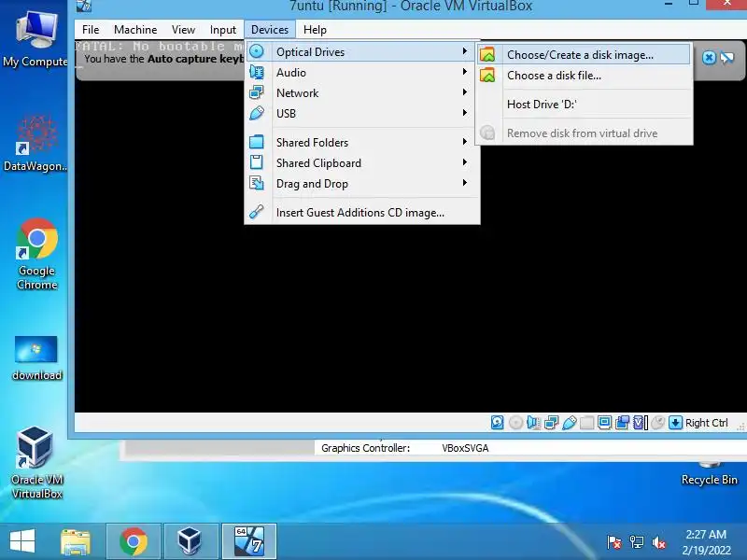Click the VBoxSVGA graphics controller value
This screenshot has height=560, width=747.
pyautogui.click(x=465, y=448)
